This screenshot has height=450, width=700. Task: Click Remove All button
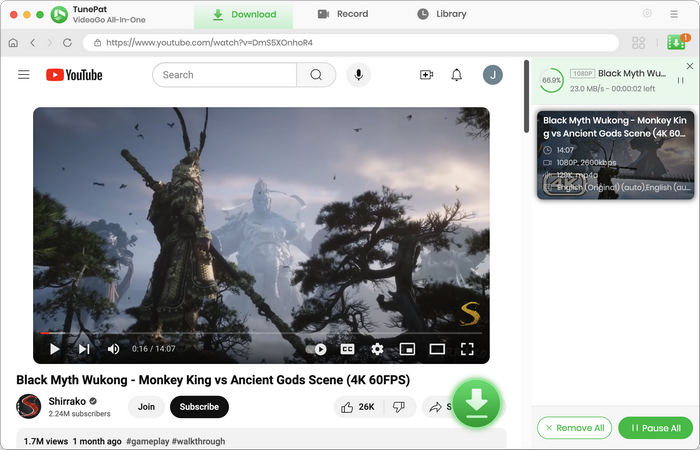(x=575, y=428)
